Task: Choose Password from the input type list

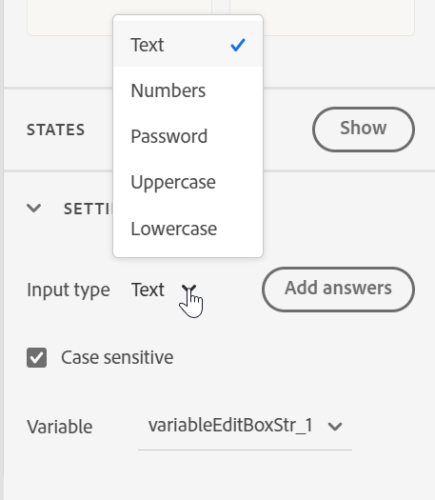Action: (x=188, y=136)
